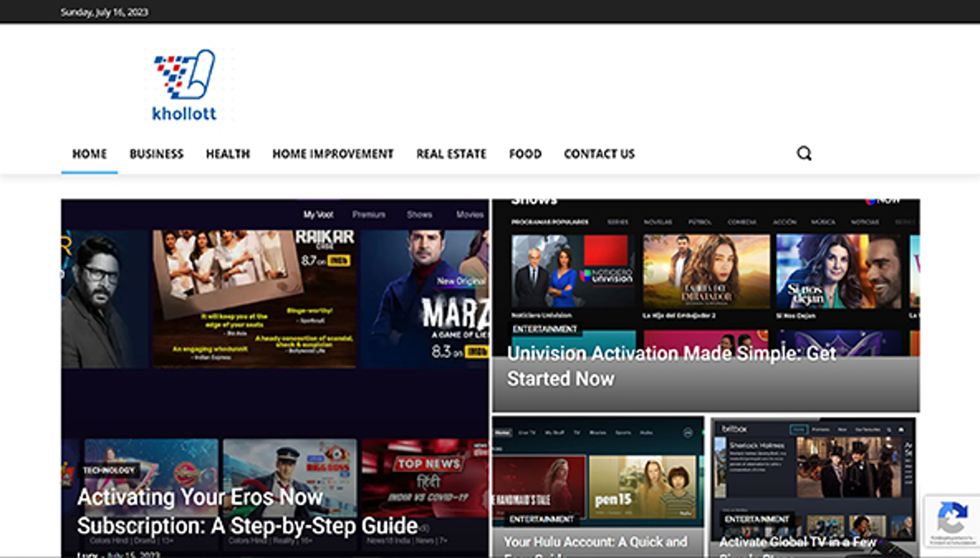
Task: Open Activate Global TV article link
Action: [x=797, y=542]
